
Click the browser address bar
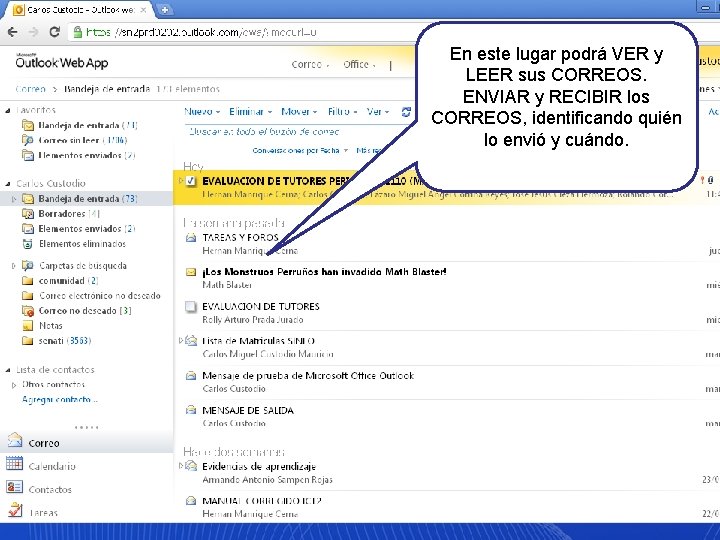[x=243, y=32]
